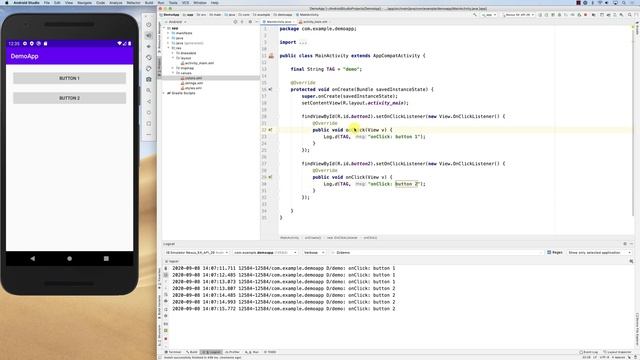Click the emulator volume up icon
Viewport: 640px width, 360px height.
click(x=149, y=36)
